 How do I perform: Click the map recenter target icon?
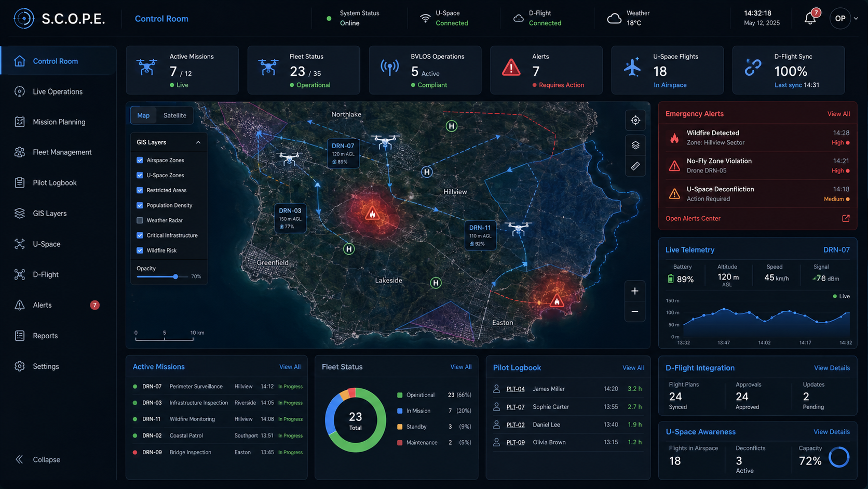point(635,121)
